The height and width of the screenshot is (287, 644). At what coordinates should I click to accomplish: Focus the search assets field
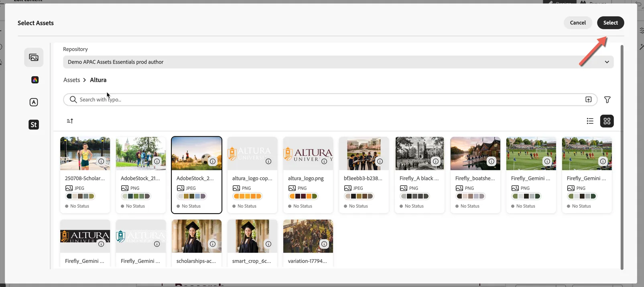coord(330,99)
